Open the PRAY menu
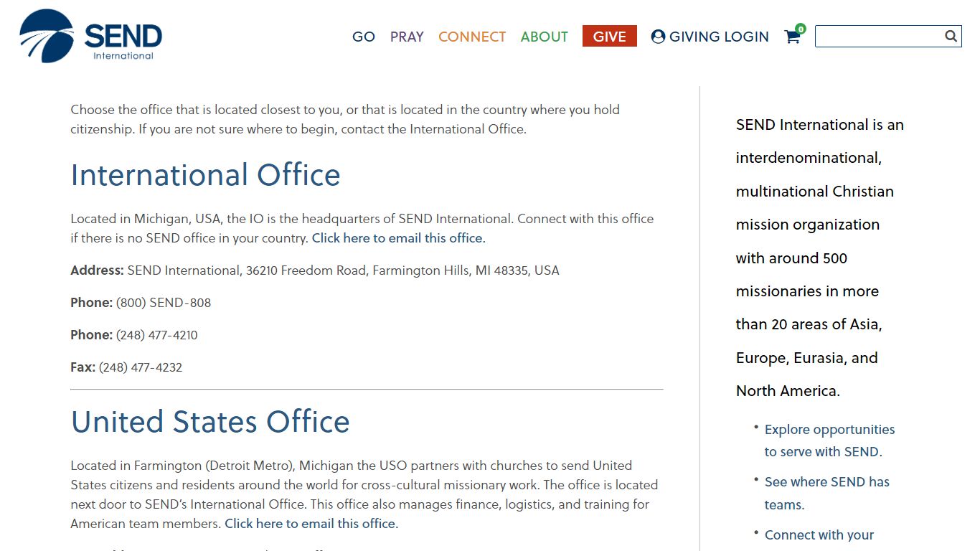This screenshot has width=980, height=551. (407, 37)
